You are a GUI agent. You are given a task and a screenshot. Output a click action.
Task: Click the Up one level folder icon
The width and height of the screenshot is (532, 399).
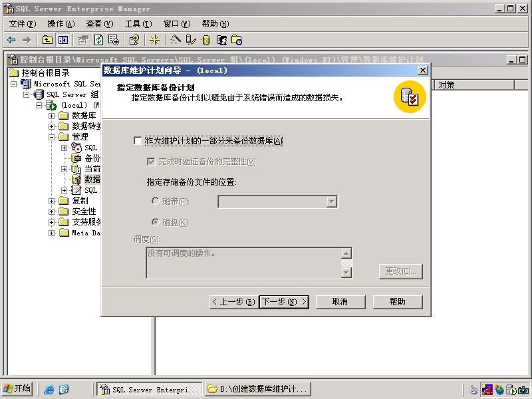point(47,40)
